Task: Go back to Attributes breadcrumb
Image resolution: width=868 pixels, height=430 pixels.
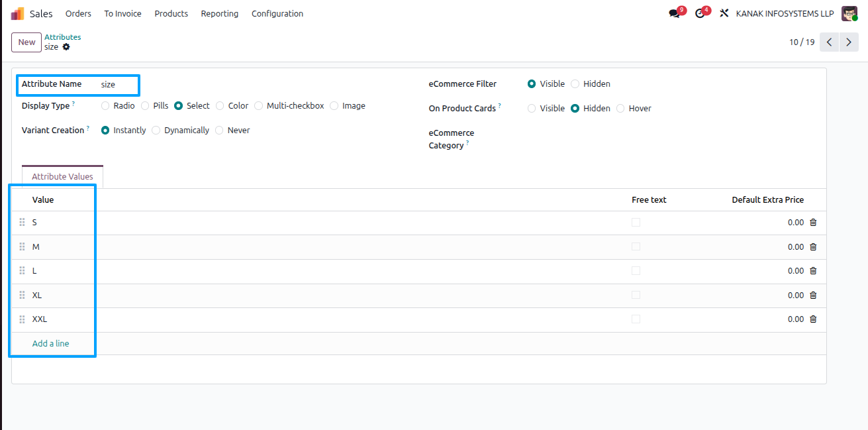Action: pos(63,37)
